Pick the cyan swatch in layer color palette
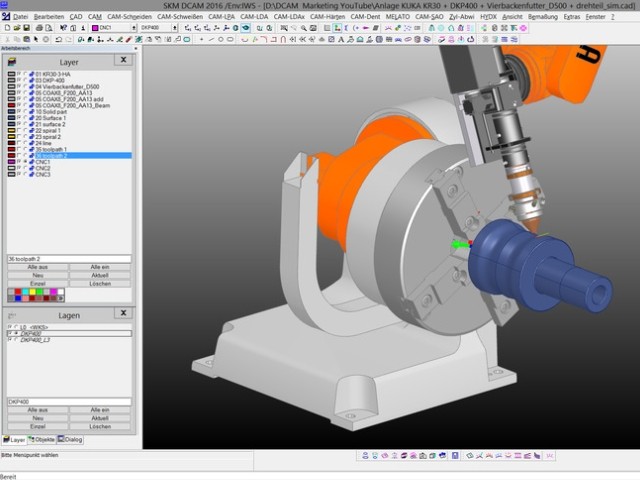The image size is (640, 480). [25, 292]
